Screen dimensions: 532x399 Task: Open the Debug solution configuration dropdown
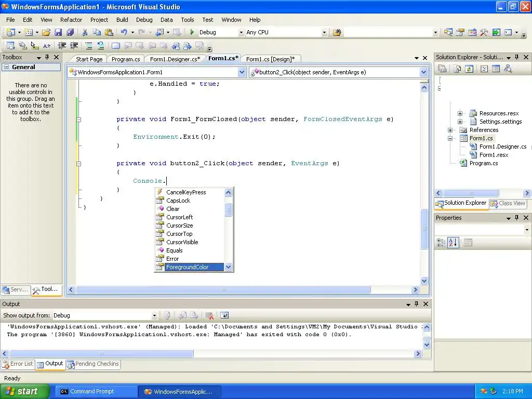click(241, 33)
